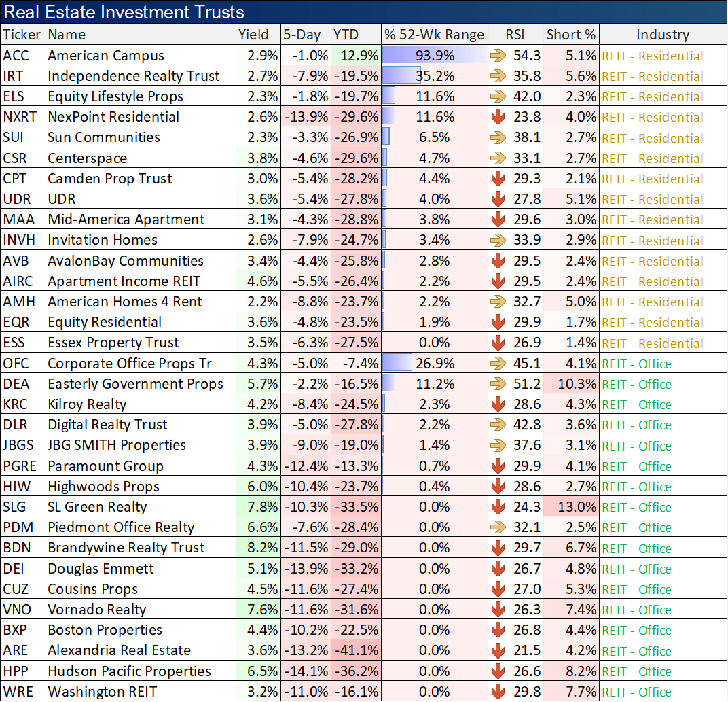
Task: Click the RSI column header
Action: (x=515, y=35)
